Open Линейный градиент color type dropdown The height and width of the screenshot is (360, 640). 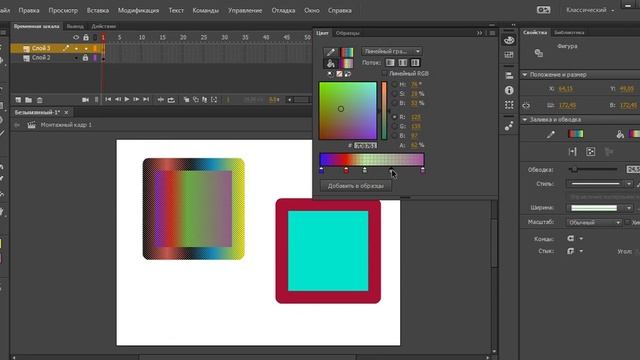coord(392,51)
